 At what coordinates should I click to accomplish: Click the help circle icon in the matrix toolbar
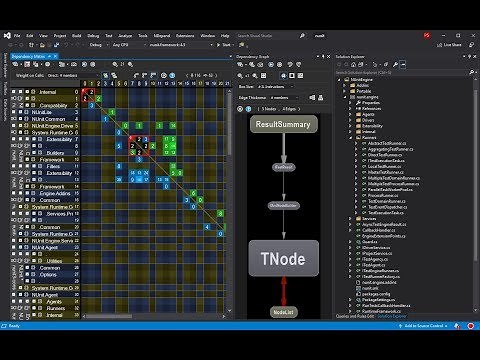tap(164, 75)
